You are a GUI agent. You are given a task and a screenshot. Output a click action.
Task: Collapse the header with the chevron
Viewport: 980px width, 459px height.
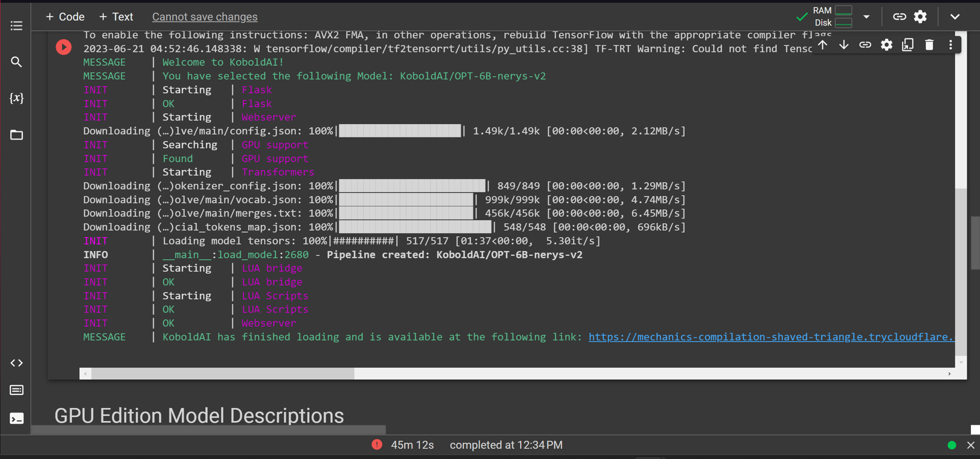tap(955, 17)
